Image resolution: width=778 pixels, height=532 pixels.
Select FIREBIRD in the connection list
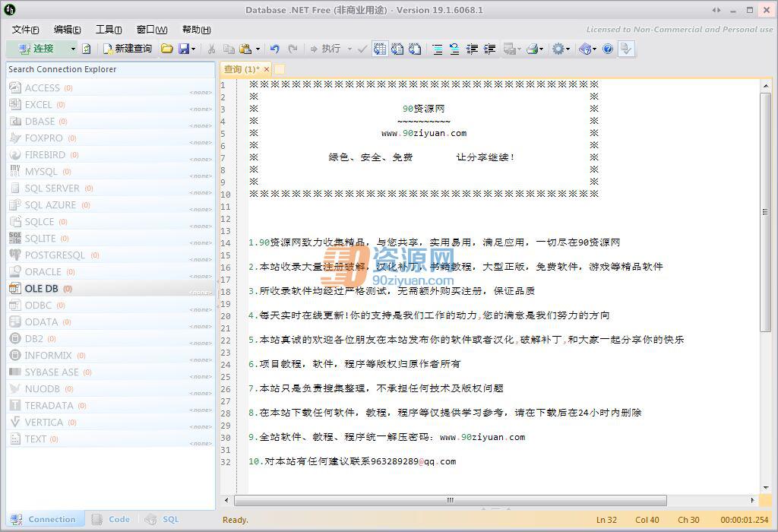point(111,155)
